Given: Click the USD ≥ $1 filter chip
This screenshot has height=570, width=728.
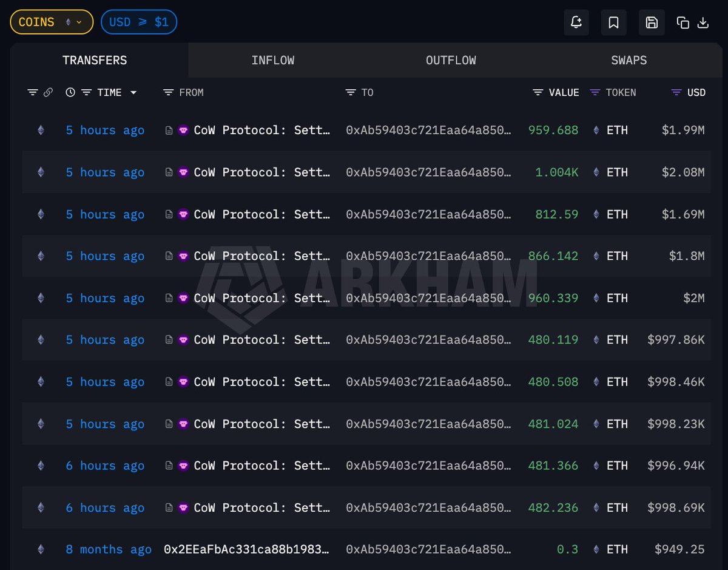Looking at the screenshot, I should pos(139,22).
